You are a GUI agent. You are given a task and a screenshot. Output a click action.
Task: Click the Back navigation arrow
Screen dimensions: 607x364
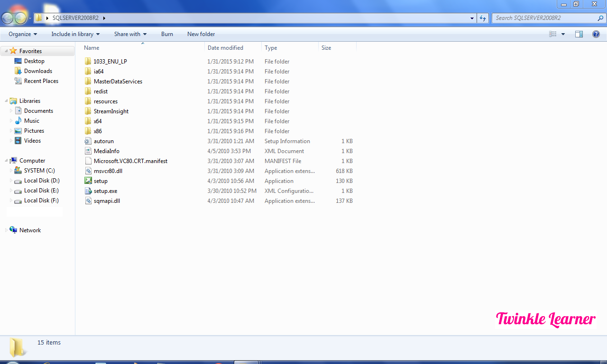tap(8, 18)
